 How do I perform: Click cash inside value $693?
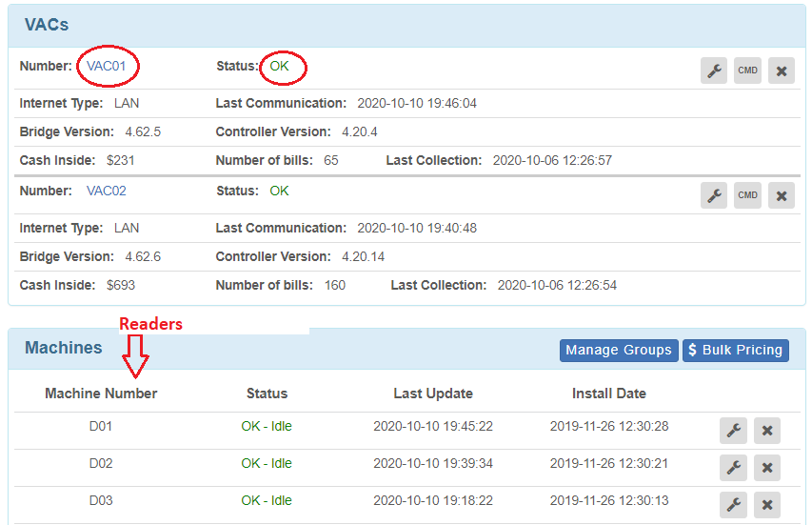click(x=121, y=285)
